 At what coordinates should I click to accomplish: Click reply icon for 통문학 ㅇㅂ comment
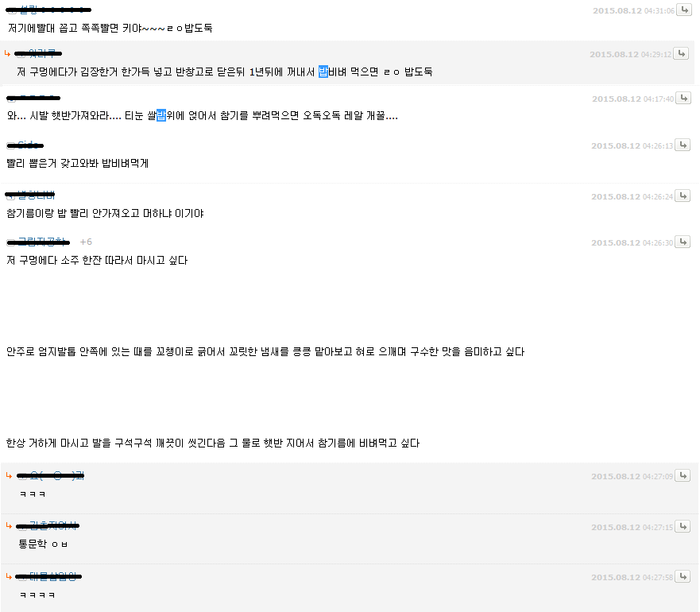(683, 526)
